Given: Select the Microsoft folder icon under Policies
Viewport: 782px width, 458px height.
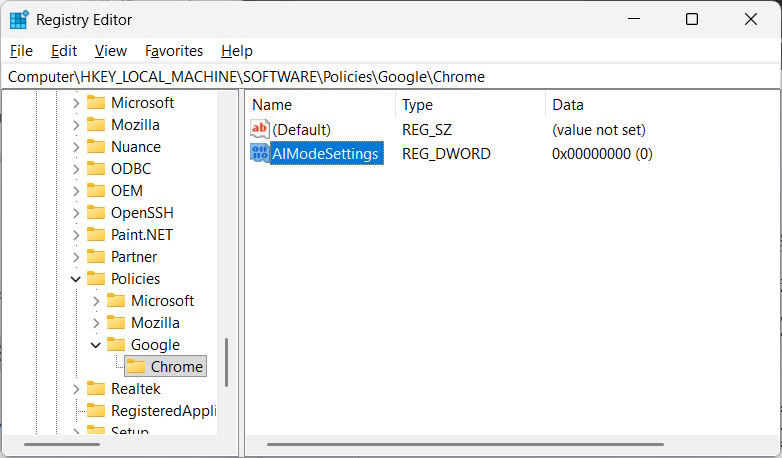Looking at the screenshot, I should click(116, 300).
